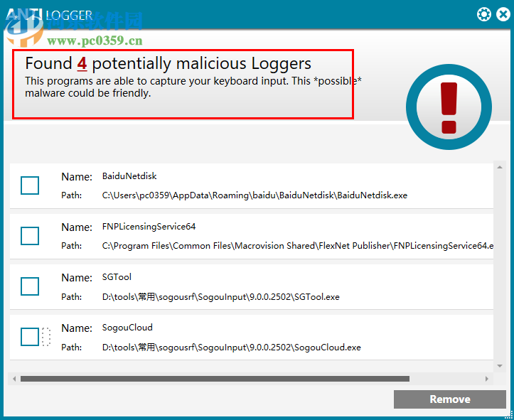This screenshot has width=514, height=420.
Task: Click the Remove button
Action: tap(450, 399)
